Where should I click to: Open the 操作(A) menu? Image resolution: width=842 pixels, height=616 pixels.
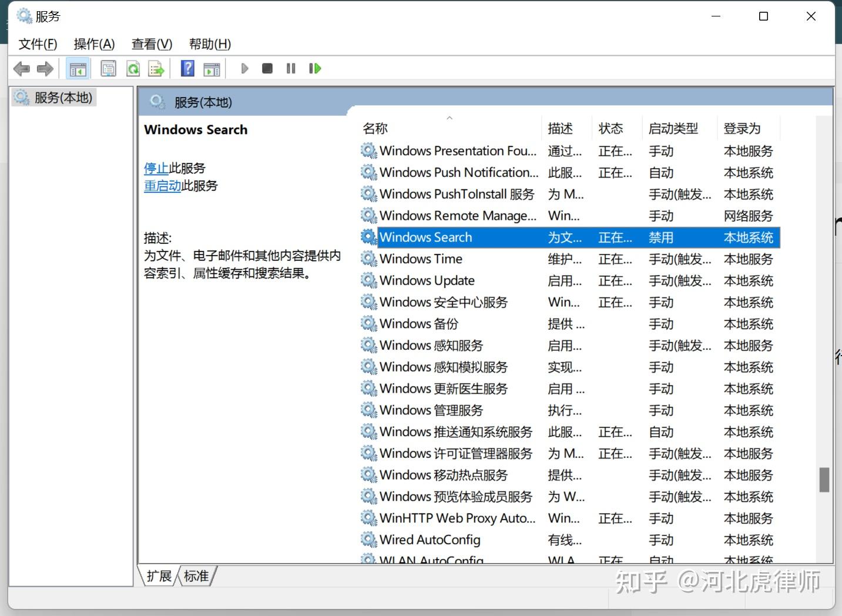tap(94, 44)
